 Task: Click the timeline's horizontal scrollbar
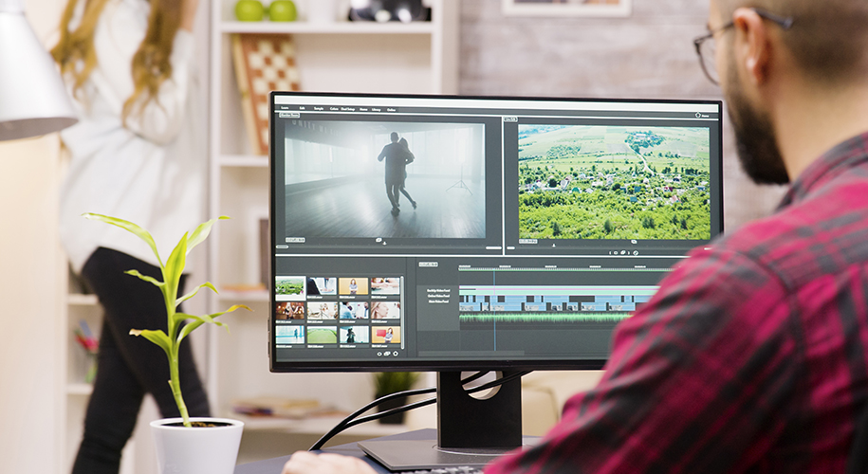click(x=471, y=354)
